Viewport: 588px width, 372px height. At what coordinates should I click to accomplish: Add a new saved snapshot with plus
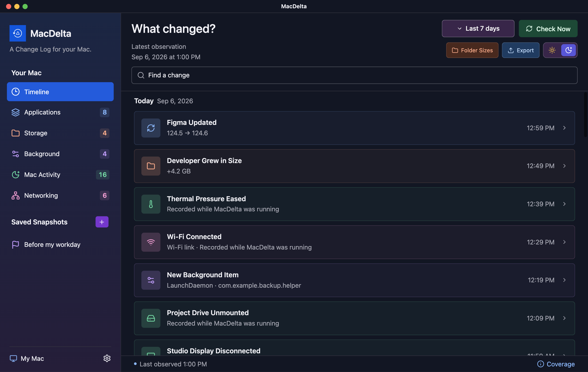pos(102,222)
